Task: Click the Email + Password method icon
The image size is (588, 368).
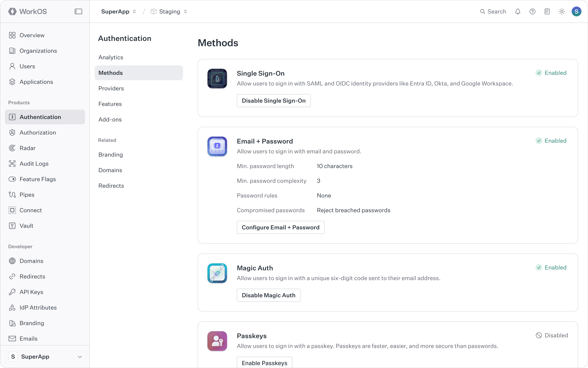Action: click(217, 146)
